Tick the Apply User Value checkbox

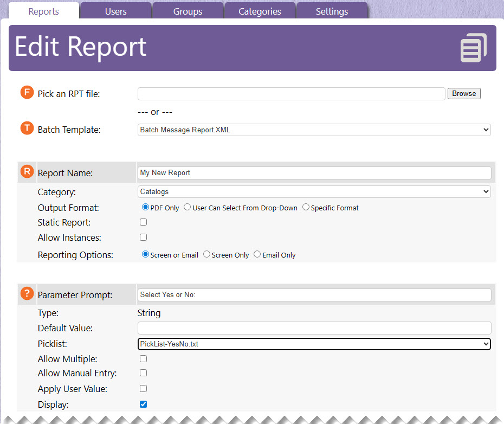point(144,389)
